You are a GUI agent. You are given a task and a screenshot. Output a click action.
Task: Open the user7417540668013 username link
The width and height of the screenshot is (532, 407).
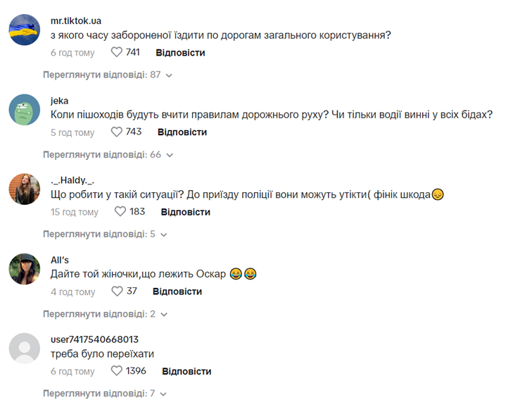[94, 339]
